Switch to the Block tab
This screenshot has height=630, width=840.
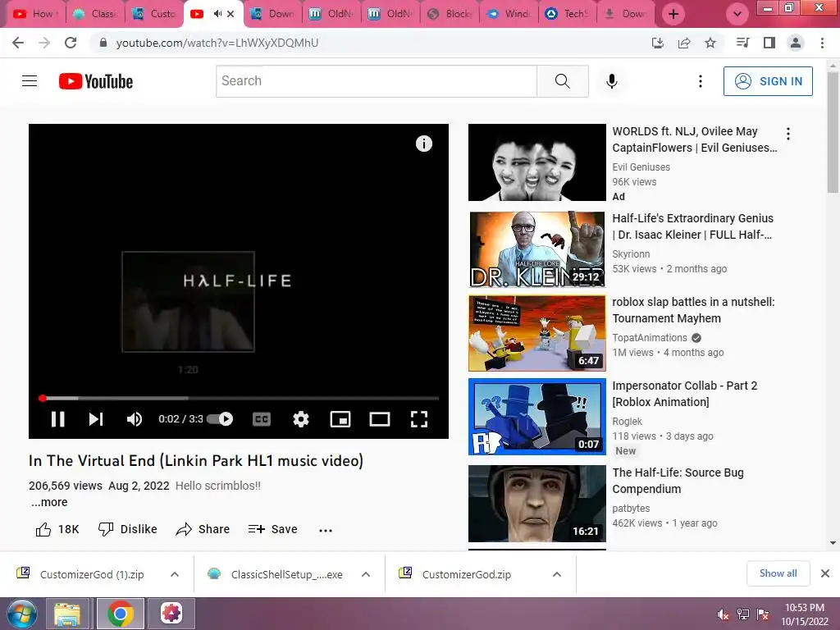tap(450, 14)
